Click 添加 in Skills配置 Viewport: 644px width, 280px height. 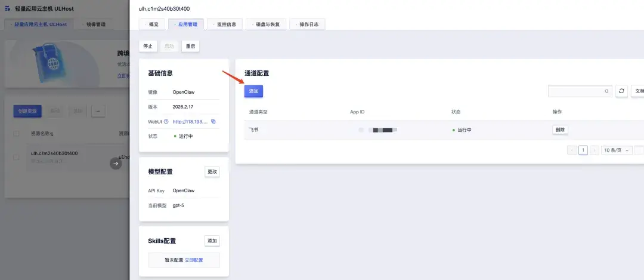(212, 241)
